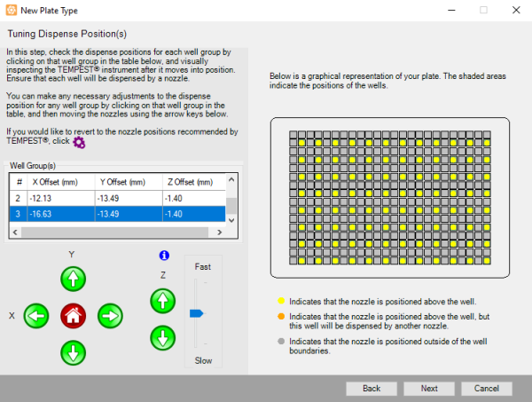532x402 pixels.
Task: Click the Z Offset (mm) column header
Action: pos(190,182)
